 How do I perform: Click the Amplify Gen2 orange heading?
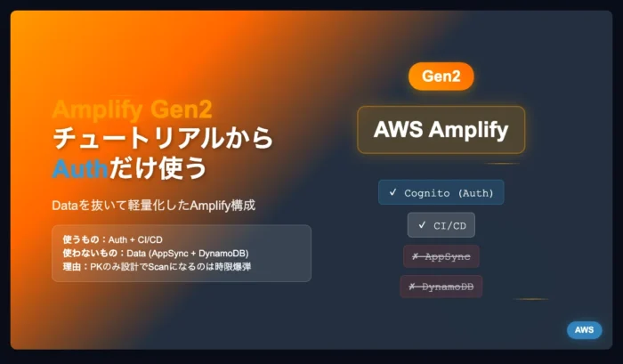132,109
